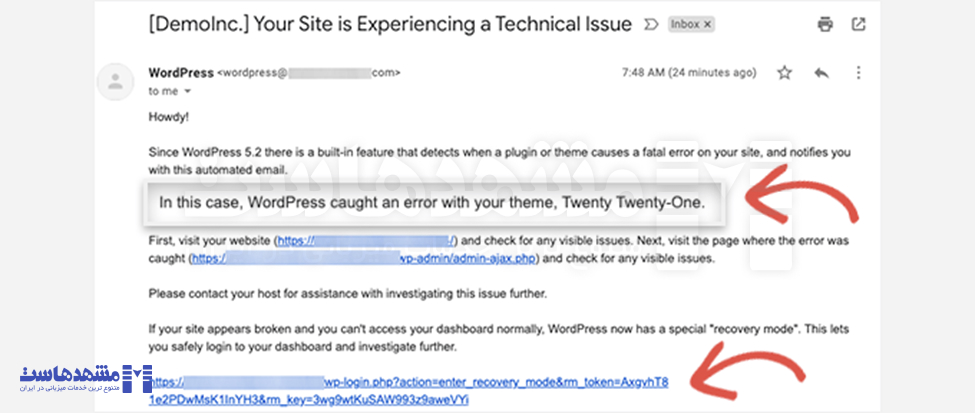Image resolution: width=975 pixels, height=413 pixels.
Task: Print this email using the printer icon
Action: pyautogui.click(x=824, y=23)
